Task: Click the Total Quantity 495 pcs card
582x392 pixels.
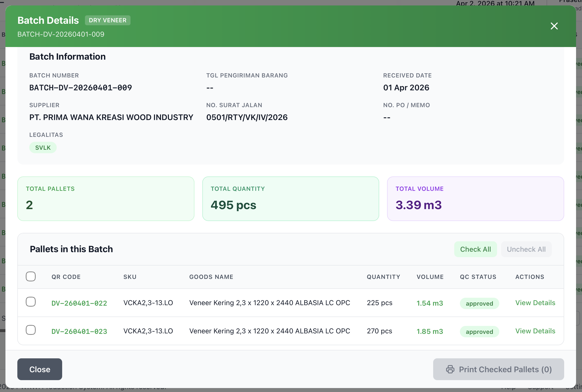Action: [290, 199]
